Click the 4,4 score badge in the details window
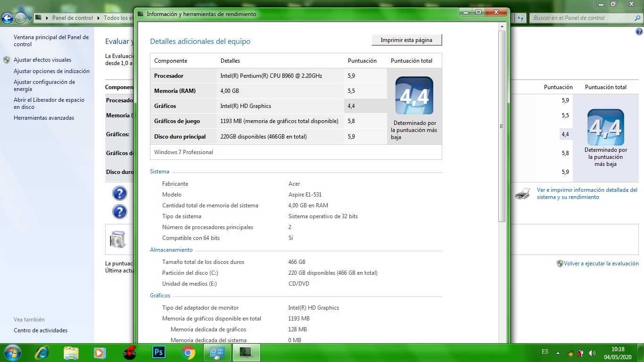Image resolution: width=644 pixels, height=362 pixels. [414, 96]
